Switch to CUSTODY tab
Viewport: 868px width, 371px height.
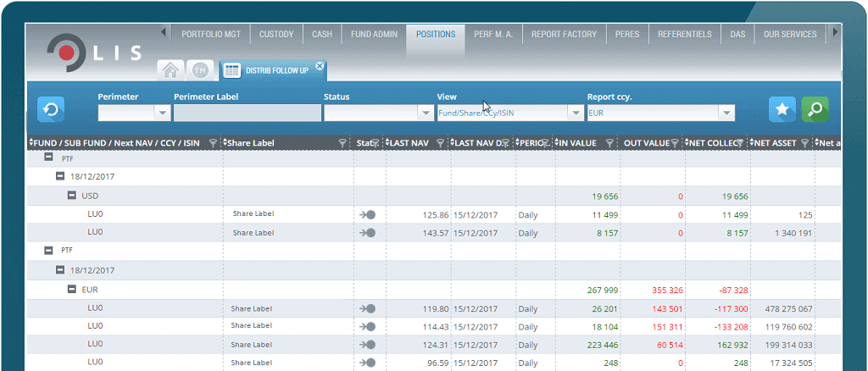(276, 34)
